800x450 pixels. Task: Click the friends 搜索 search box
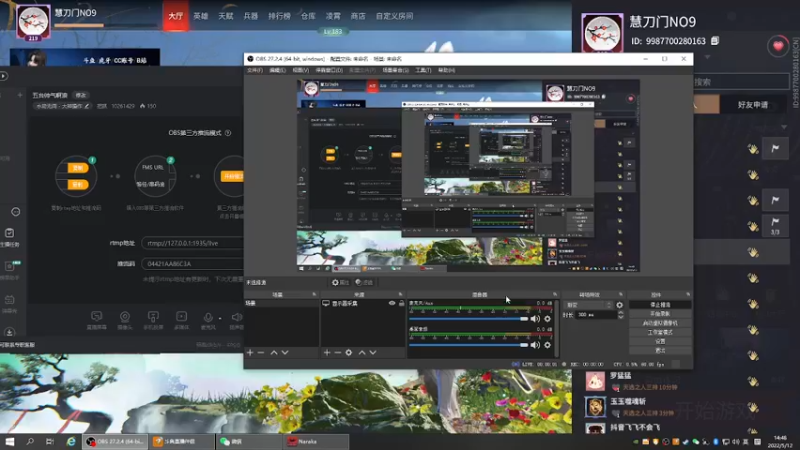[x=741, y=82]
